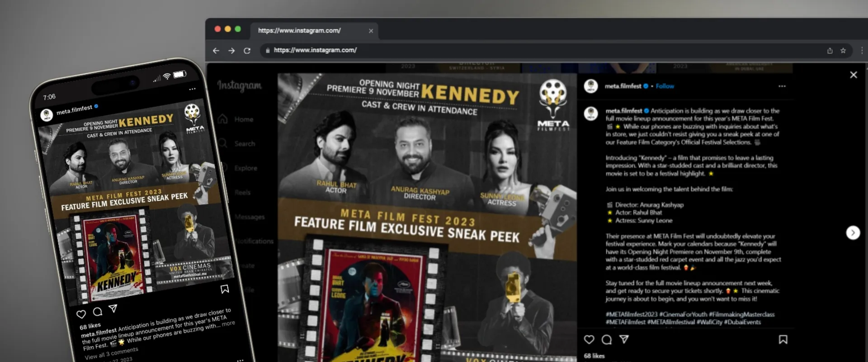
Task: Tap bookmark save icon on phone
Action: [x=225, y=289]
